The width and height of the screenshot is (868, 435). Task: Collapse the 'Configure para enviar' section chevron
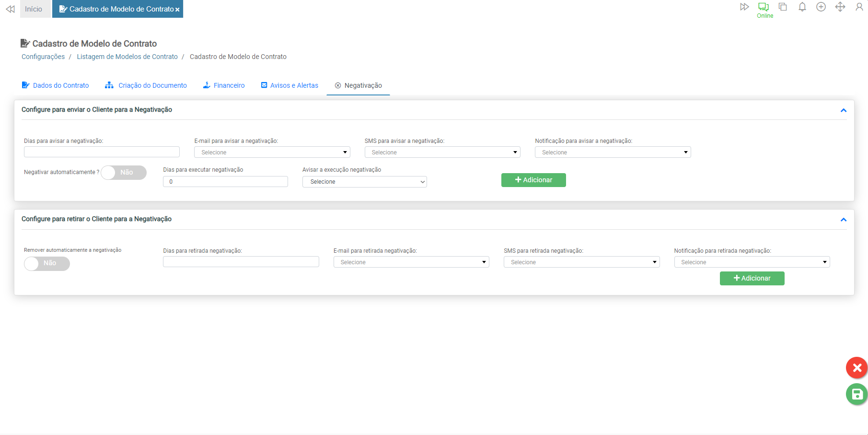tap(843, 110)
